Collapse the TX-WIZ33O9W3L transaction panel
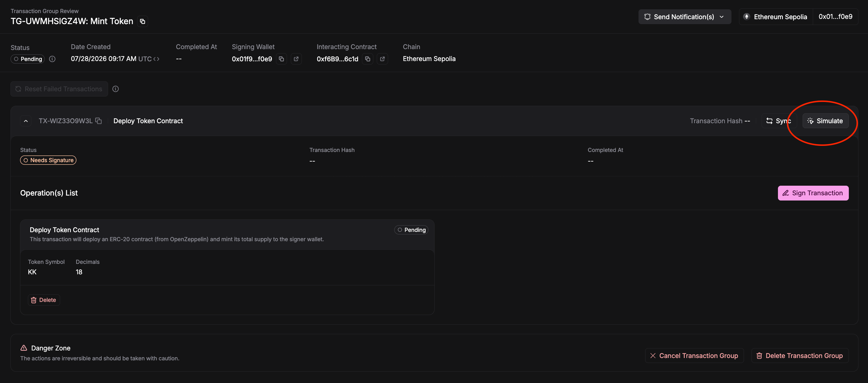The image size is (868, 383). tap(26, 121)
